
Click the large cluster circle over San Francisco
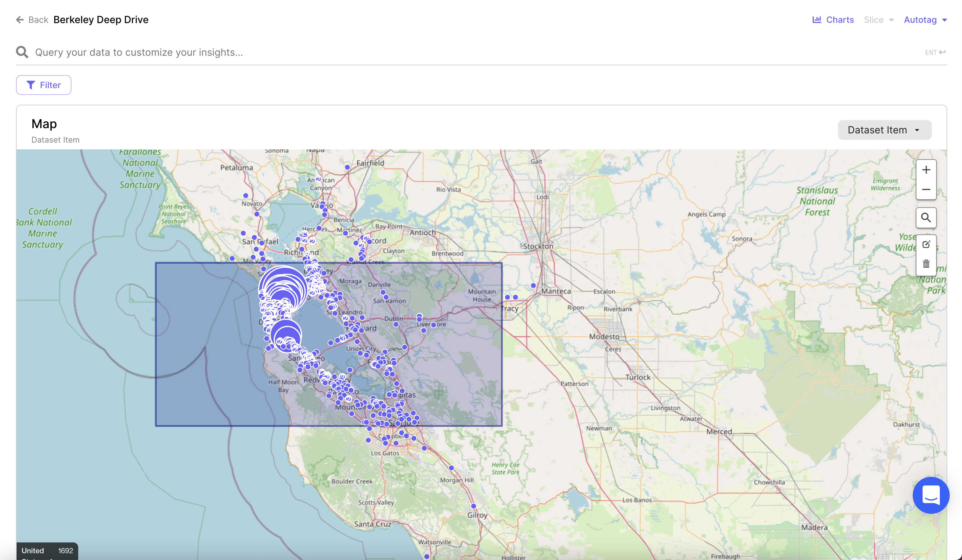pos(283,289)
